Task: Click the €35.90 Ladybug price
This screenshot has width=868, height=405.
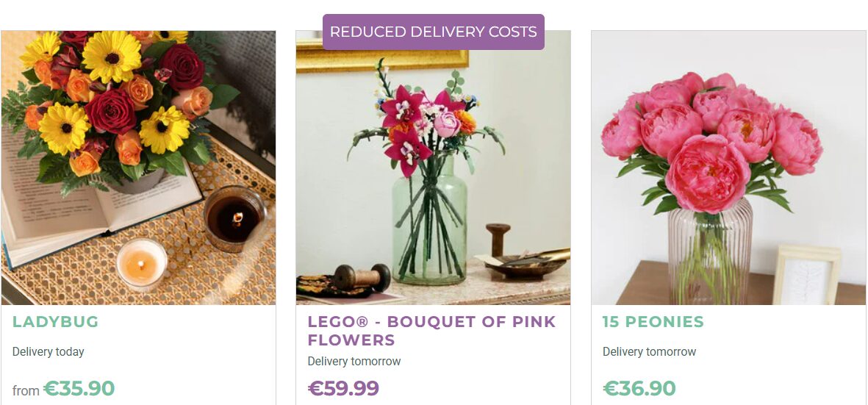Action: pos(79,388)
